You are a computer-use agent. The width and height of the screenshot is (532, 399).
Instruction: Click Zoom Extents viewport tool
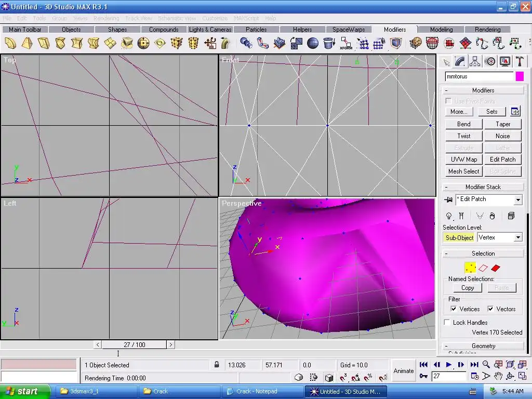510,365
